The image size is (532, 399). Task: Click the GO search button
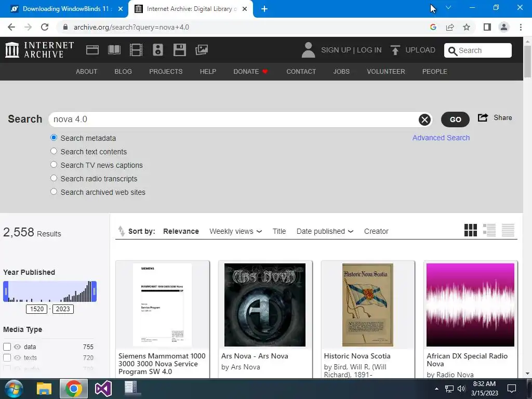click(x=455, y=119)
